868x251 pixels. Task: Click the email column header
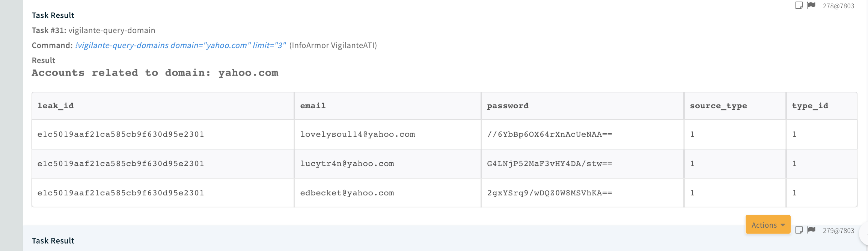pyautogui.click(x=313, y=106)
